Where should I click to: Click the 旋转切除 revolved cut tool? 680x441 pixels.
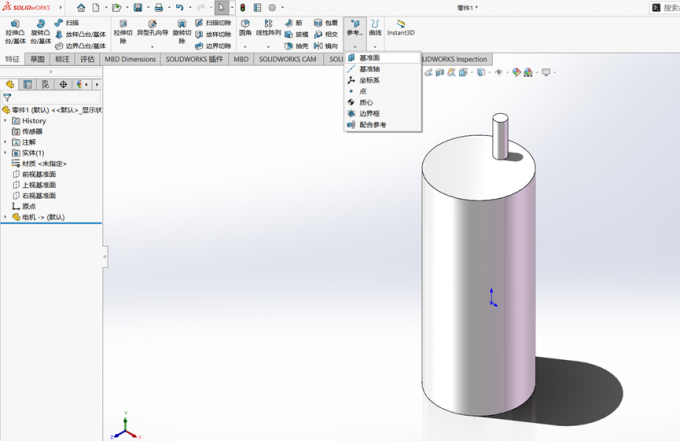182,32
